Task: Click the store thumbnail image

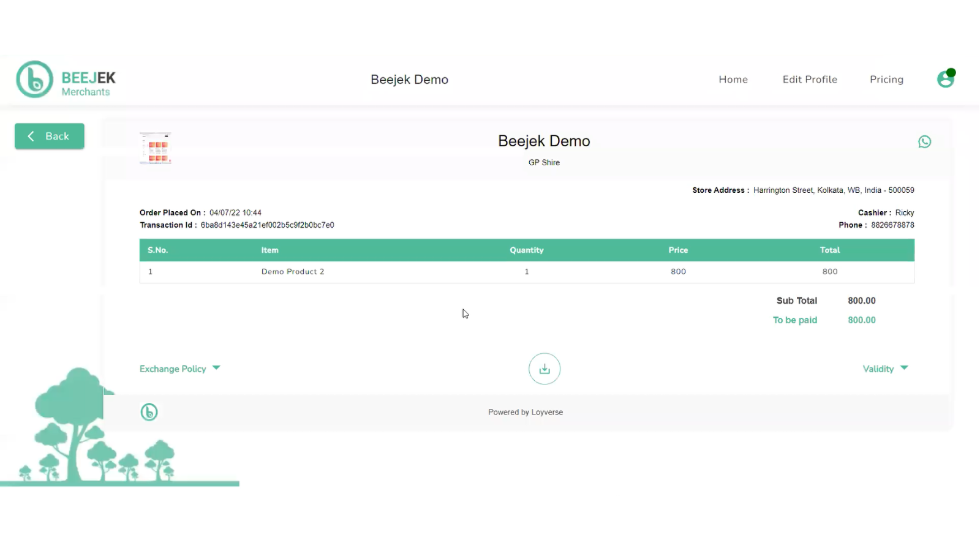Action: (x=156, y=148)
